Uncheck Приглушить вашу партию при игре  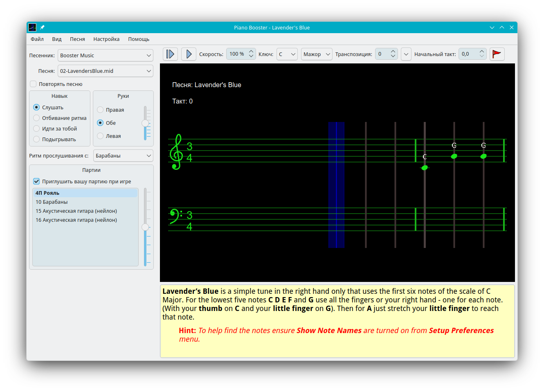click(x=36, y=181)
